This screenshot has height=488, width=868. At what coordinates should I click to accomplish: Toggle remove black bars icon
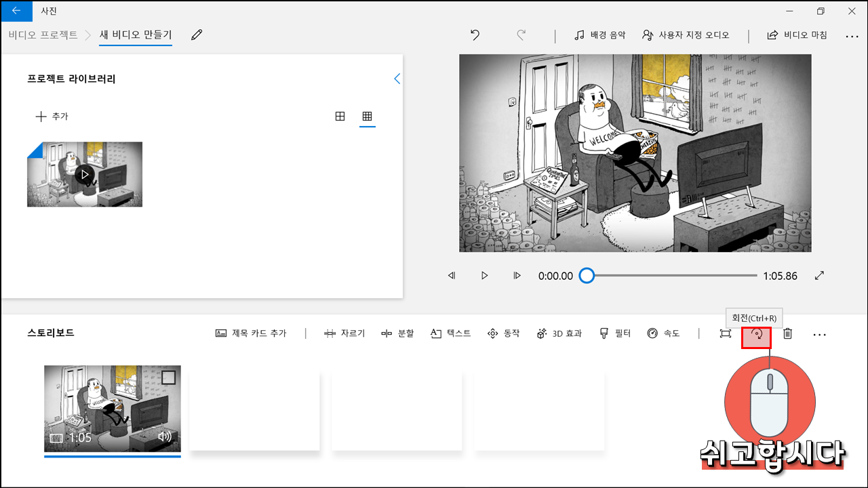726,333
